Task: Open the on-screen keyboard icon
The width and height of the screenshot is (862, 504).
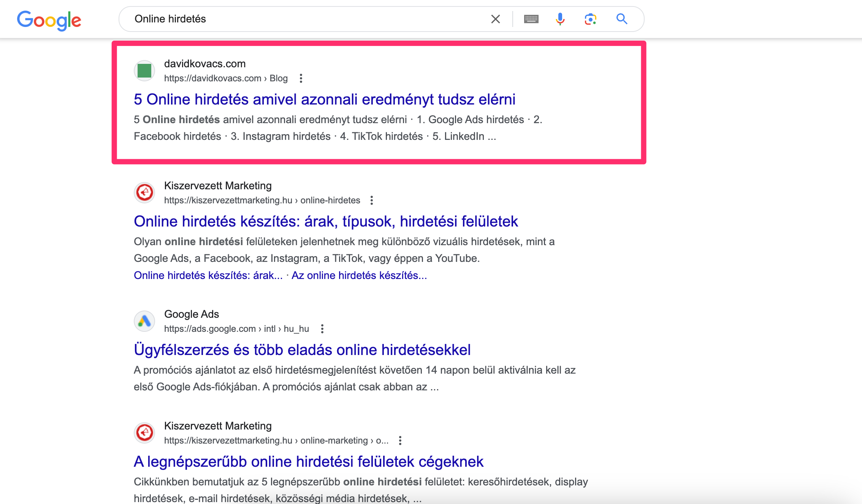Action: point(531,19)
